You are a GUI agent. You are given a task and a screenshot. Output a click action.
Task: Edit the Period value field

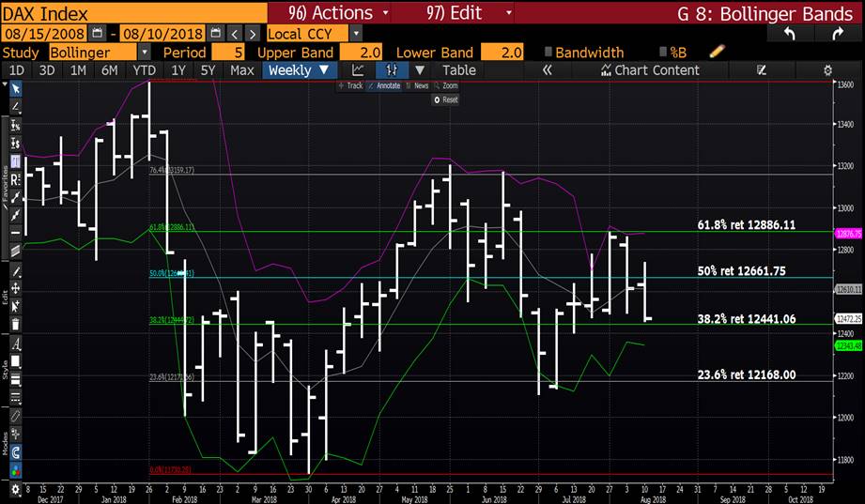click(228, 53)
